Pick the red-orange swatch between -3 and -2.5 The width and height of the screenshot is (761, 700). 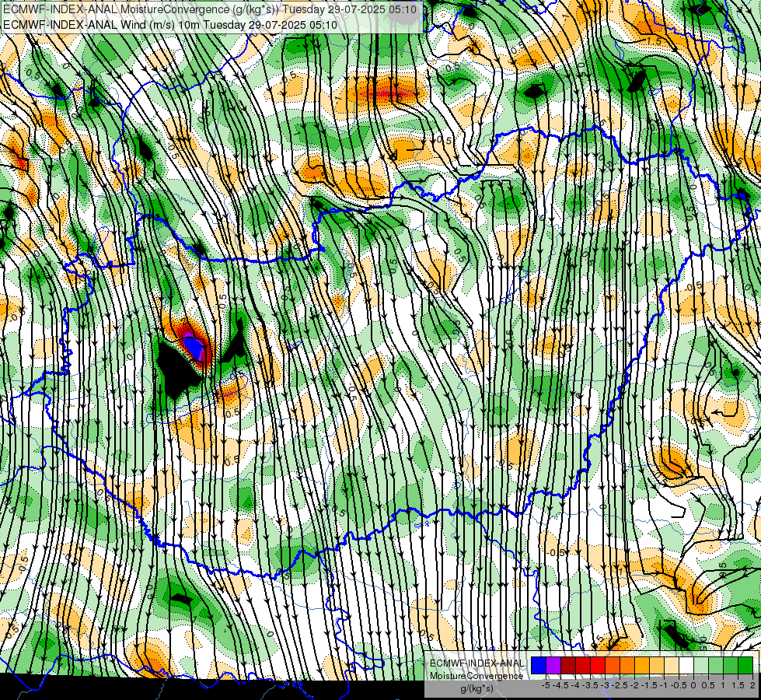click(613, 666)
